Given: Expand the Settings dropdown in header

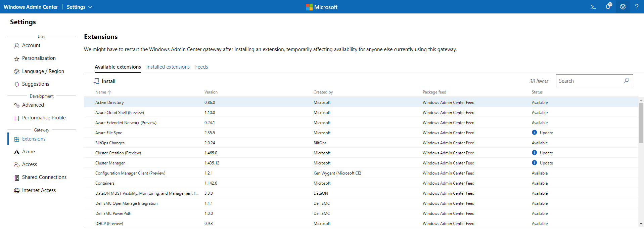Looking at the screenshot, I should (80, 7).
